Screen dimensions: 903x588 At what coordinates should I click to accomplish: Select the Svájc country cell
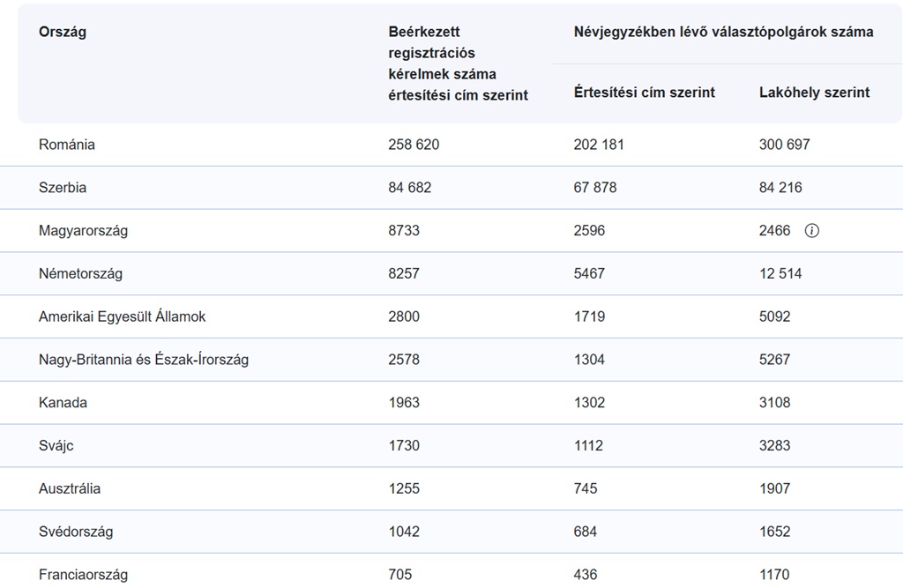click(56, 446)
